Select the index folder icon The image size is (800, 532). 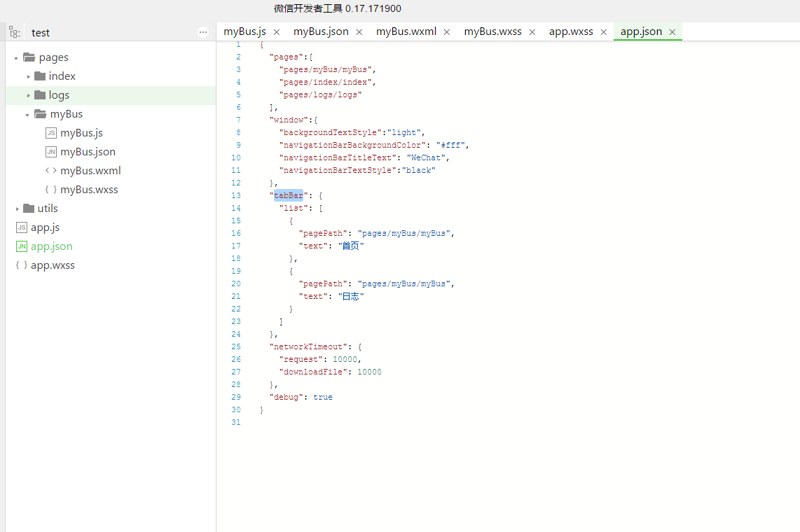(40, 76)
